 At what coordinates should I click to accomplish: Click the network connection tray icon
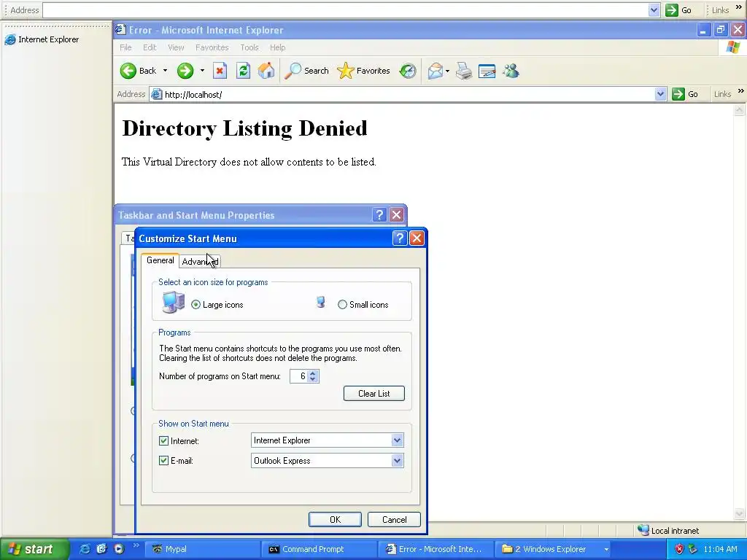692,549
